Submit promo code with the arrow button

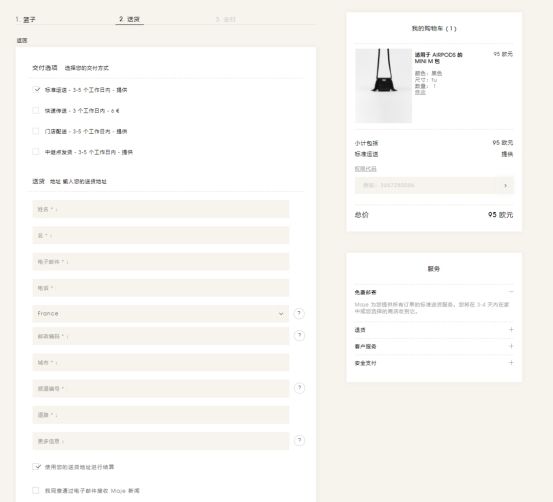(x=505, y=186)
